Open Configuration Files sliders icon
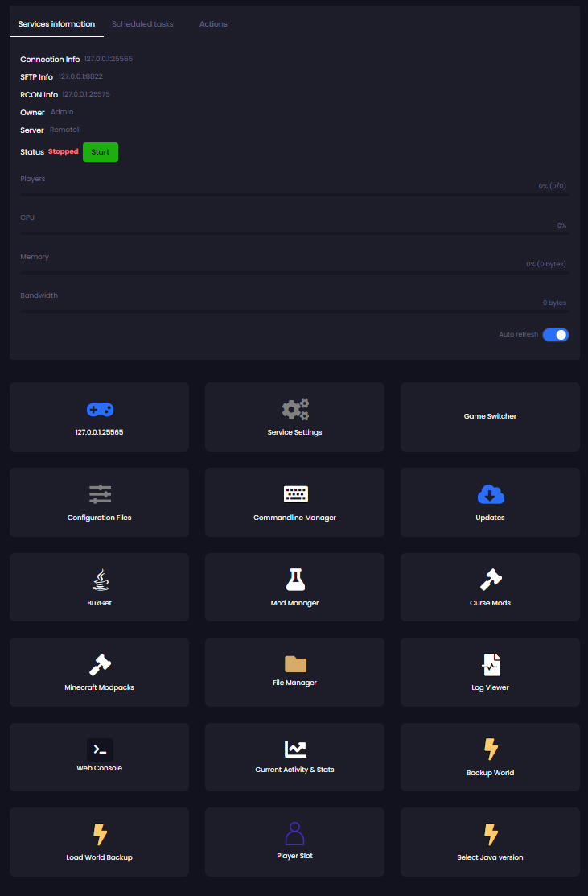588x896 pixels. (100, 494)
